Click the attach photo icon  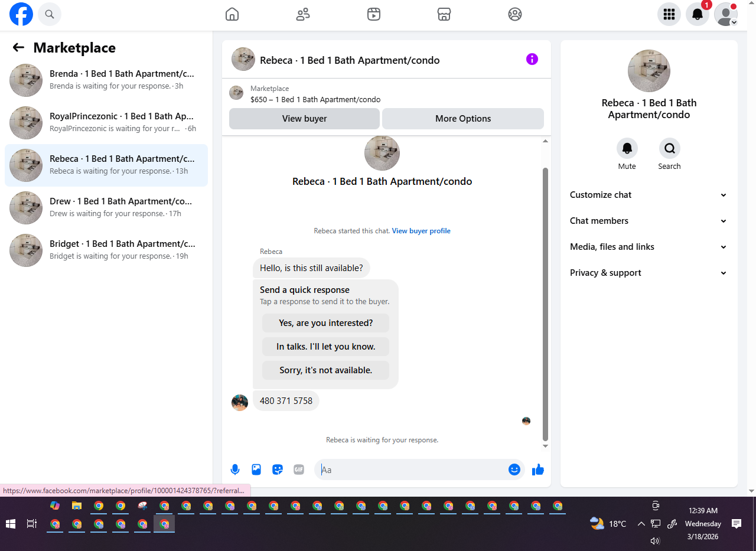[x=256, y=470]
